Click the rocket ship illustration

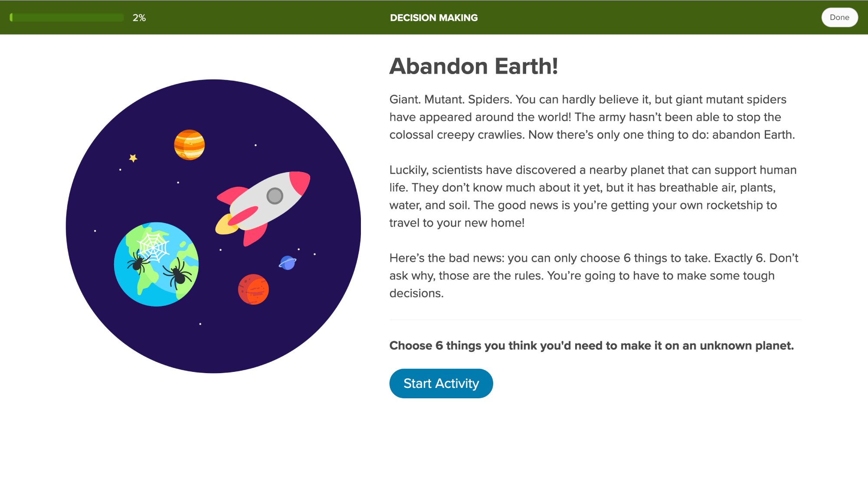(264, 206)
